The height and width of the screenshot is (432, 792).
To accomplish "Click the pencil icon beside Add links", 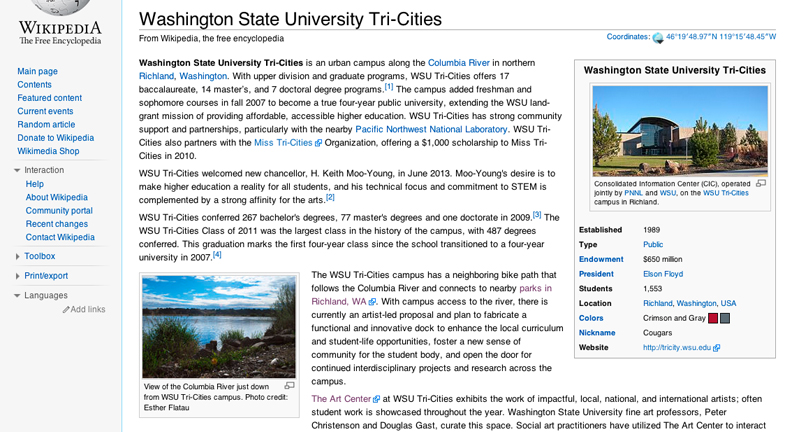I will pos(66,309).
